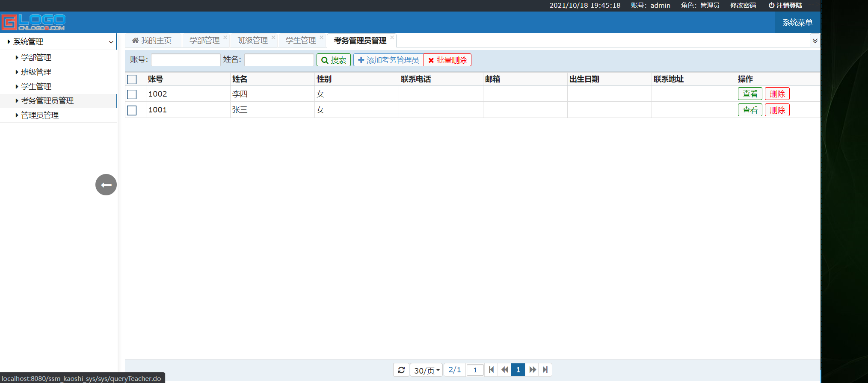Open the 30/页 page size dropdown

point(427,370)
